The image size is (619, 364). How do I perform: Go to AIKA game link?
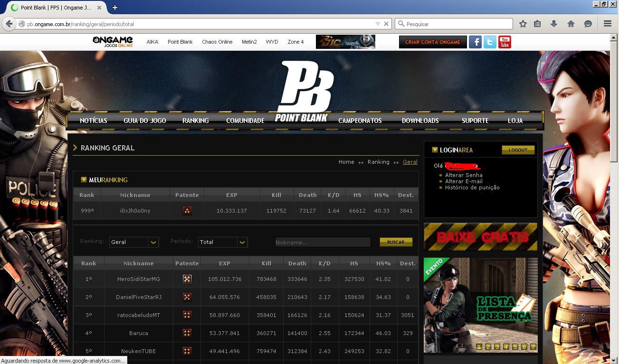point(152,42)
